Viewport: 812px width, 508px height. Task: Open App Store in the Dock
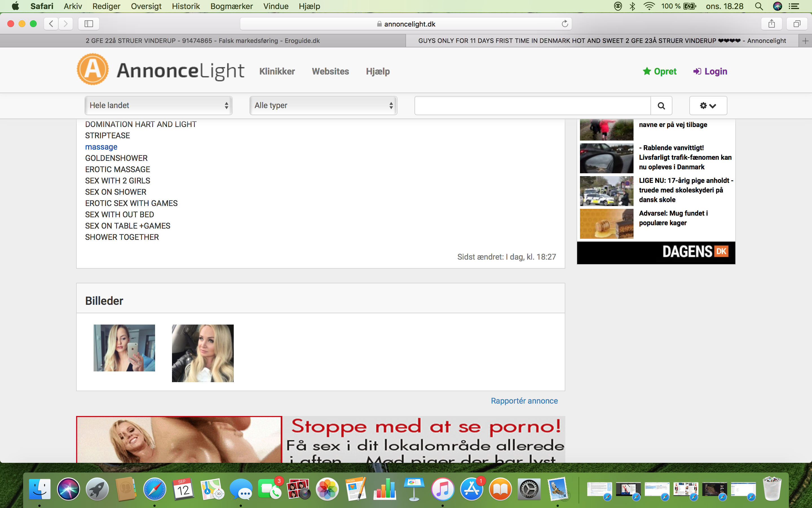471,489
